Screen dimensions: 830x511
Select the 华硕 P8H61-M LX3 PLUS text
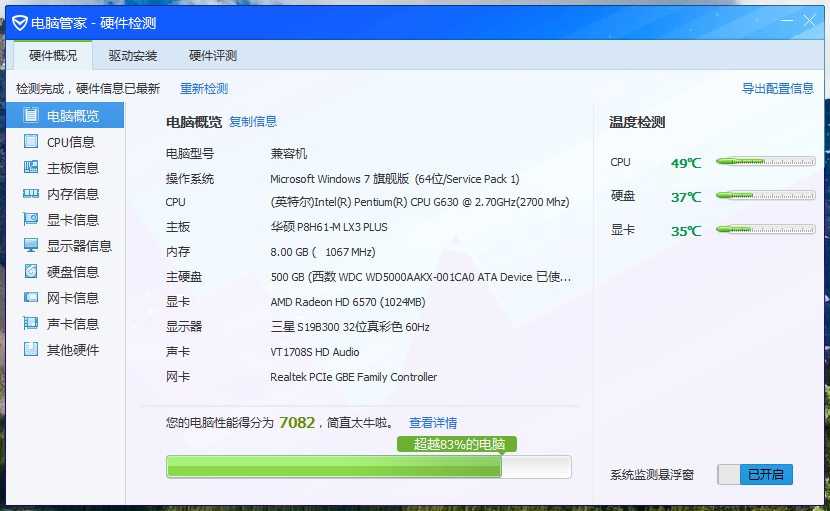click(x=329, y=227)
